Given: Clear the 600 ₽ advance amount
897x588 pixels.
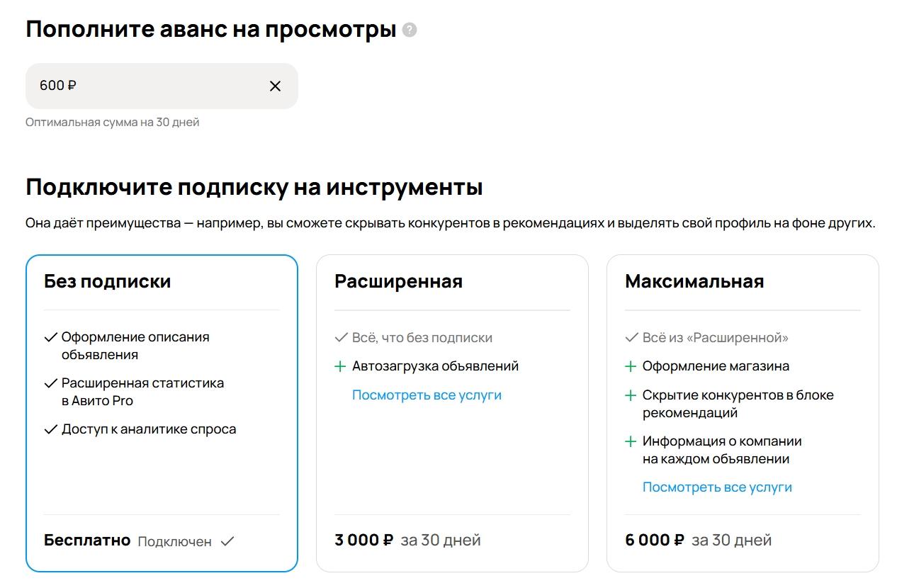Looking at the screenshot, I should 275,86.
